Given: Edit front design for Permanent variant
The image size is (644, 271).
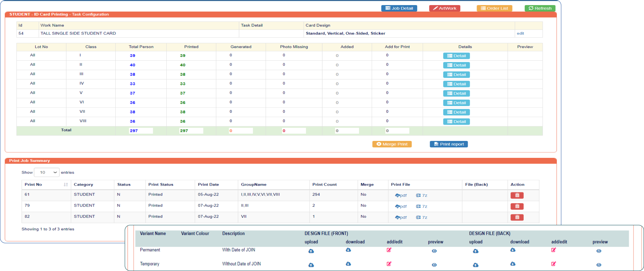Looking at the screenshot, I should click(x=389, y=250).
